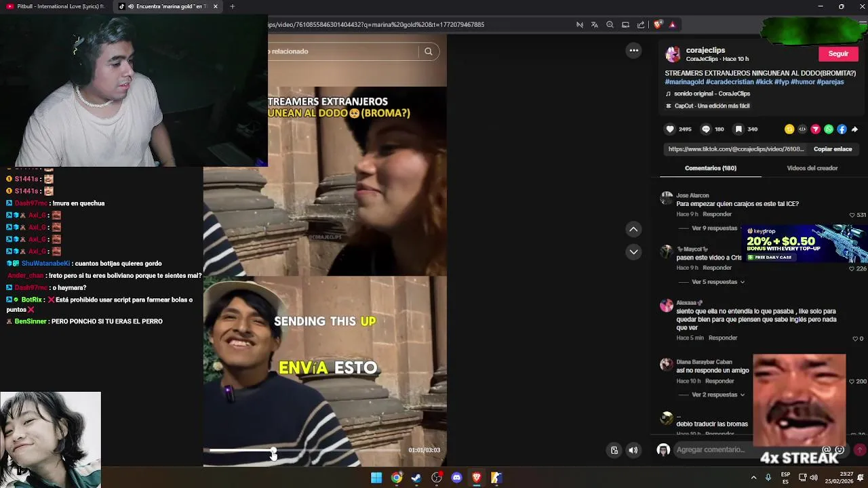
Task: Open Steam from the taskbar
Action: click(416, 477)
